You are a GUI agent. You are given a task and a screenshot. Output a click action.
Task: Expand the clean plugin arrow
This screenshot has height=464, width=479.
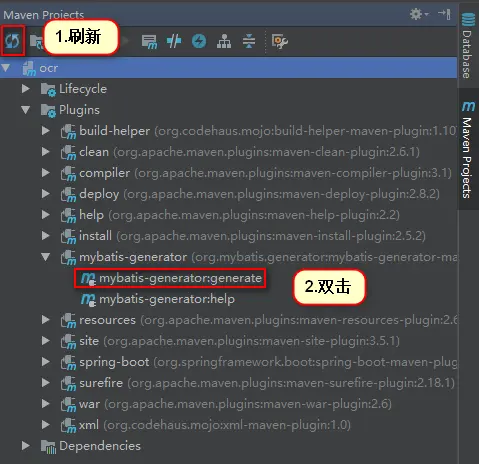(x=46, y=152)
